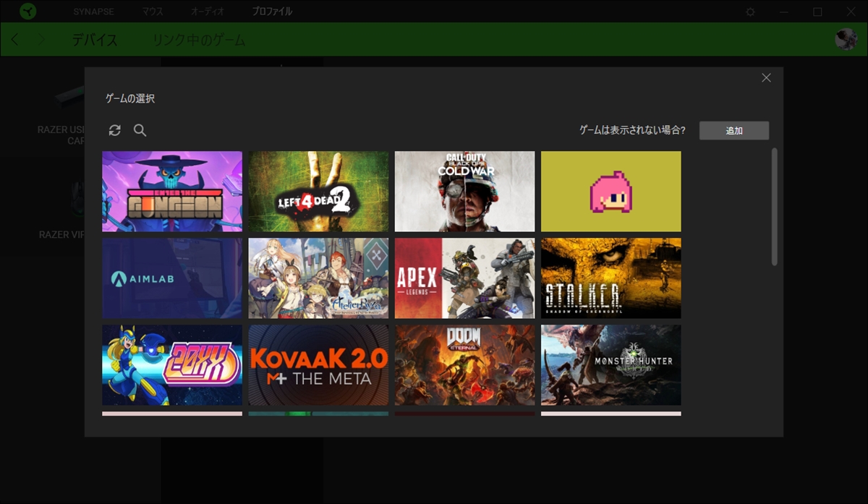Pick the Monster Hunter World tile
The image size is (868, 504).
coord(610,364)
